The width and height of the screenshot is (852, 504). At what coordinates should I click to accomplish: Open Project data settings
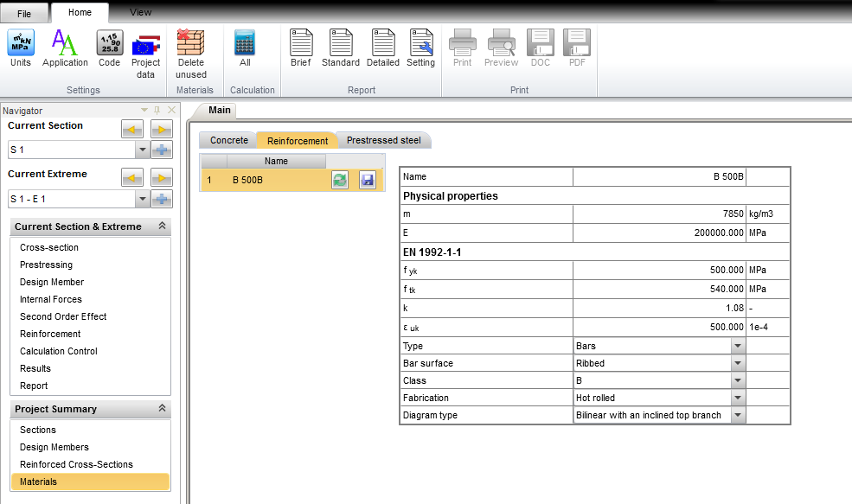(145, 49)
